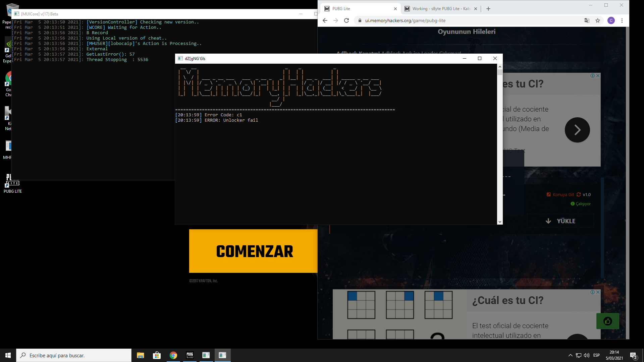
Task: Bookmark this page with the star icon
Action: point(598,20)
